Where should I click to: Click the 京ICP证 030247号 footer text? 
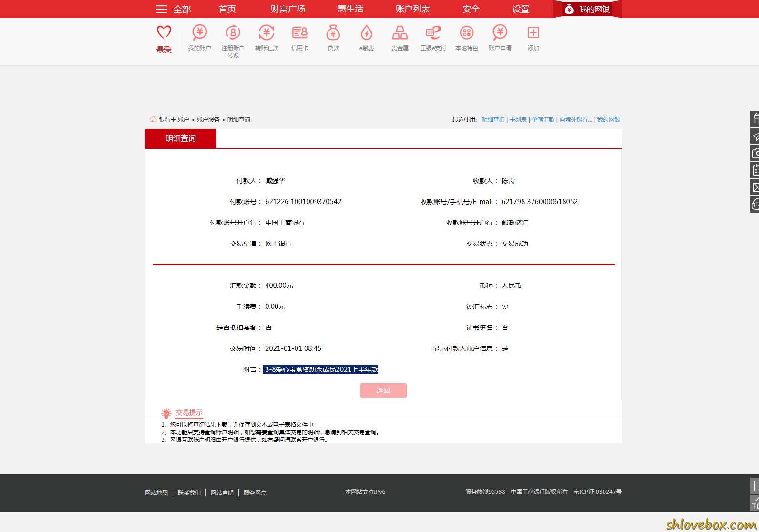coord(597,492)
